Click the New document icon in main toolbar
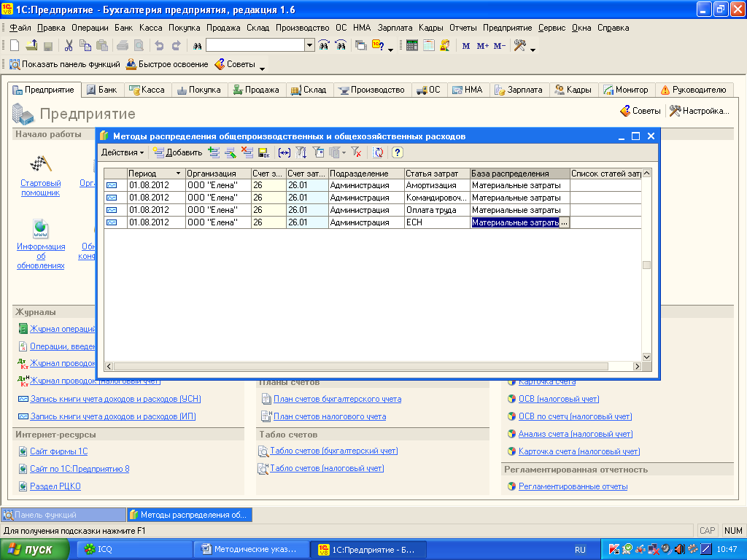The height and width of the screenshot is (560, 747). (15, 46)
